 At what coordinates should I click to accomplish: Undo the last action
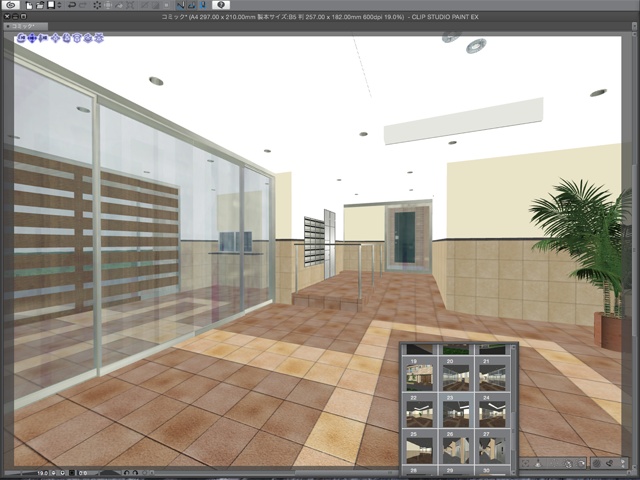[72, 5]
